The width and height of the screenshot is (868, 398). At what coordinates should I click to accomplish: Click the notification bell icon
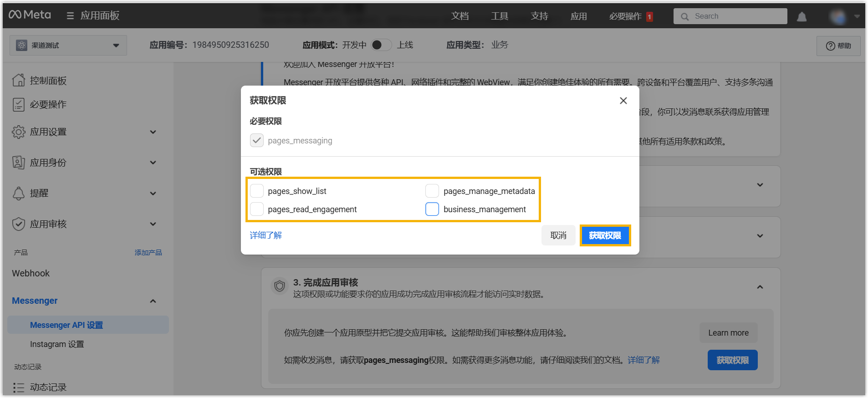point(802,17)
